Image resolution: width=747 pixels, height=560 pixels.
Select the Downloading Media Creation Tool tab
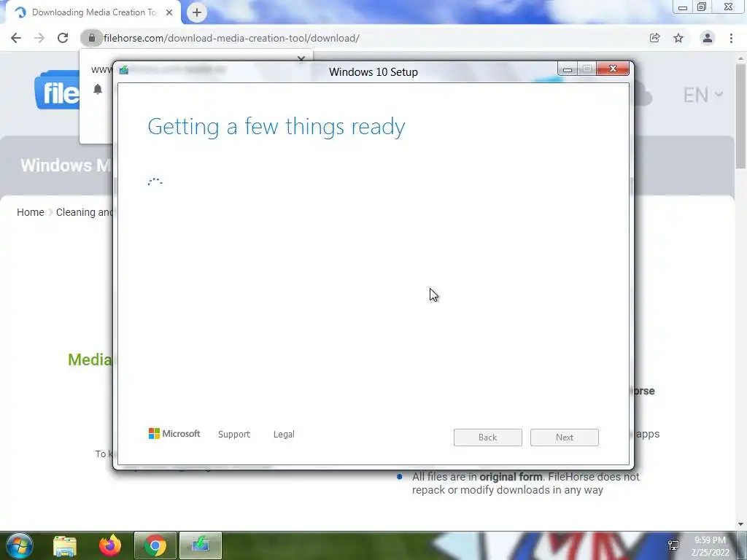(93, 12)
